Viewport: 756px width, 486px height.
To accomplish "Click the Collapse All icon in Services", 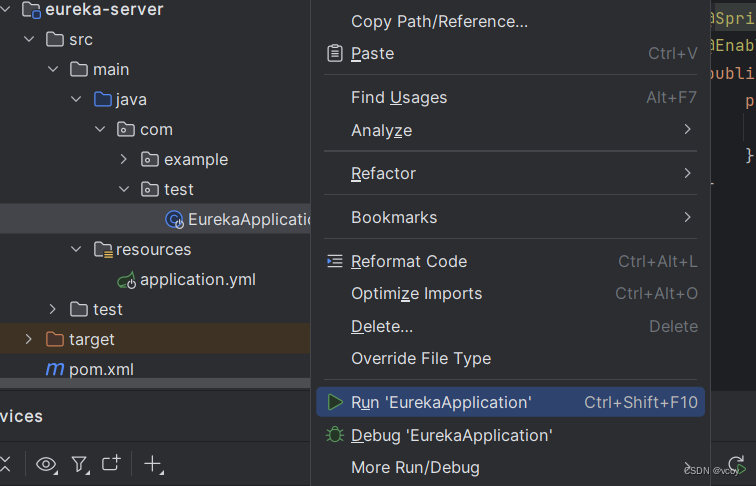I will (5, 464).
